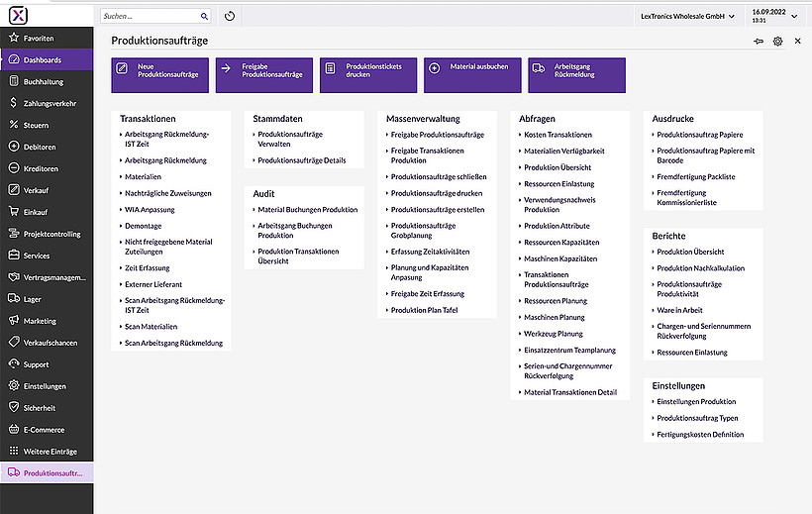Open the Einstellungen gear icon in sidebar

pos(14,386)
